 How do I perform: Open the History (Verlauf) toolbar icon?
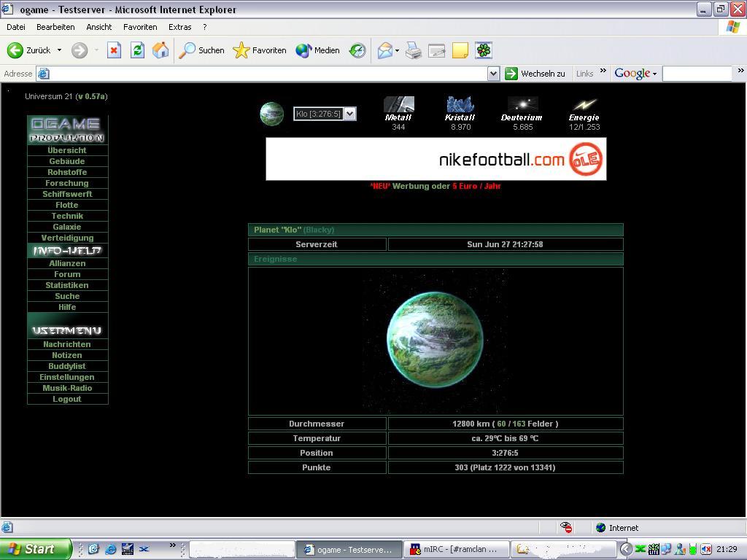click(357, 50)
